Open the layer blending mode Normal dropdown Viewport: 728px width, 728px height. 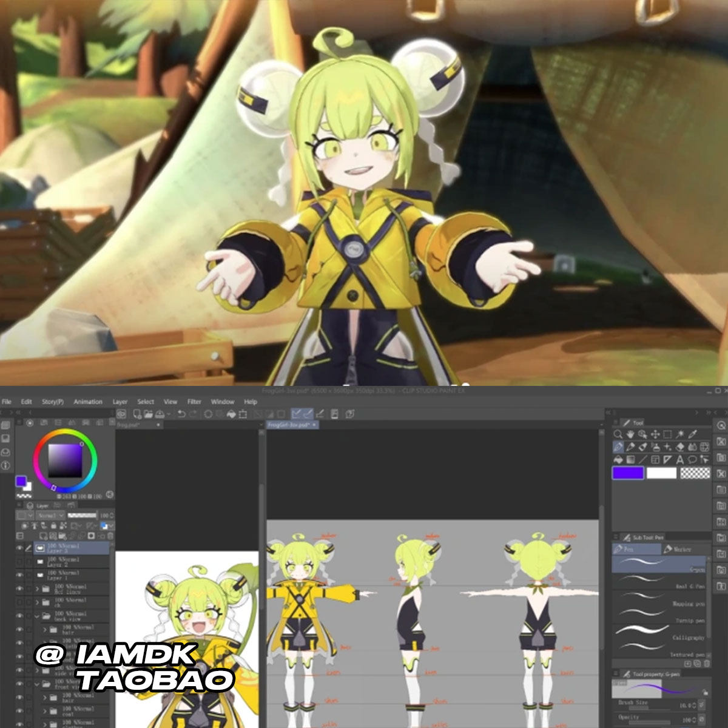[x=50, y=516]
